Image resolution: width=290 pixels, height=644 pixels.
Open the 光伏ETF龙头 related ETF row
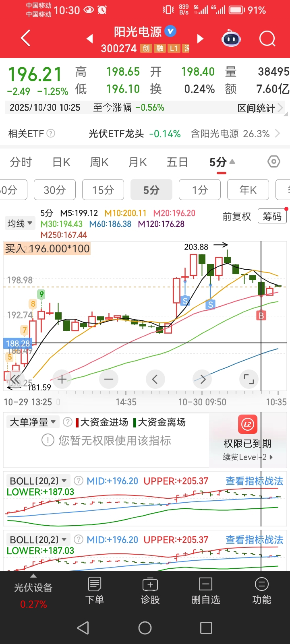[x=135, y=134]
